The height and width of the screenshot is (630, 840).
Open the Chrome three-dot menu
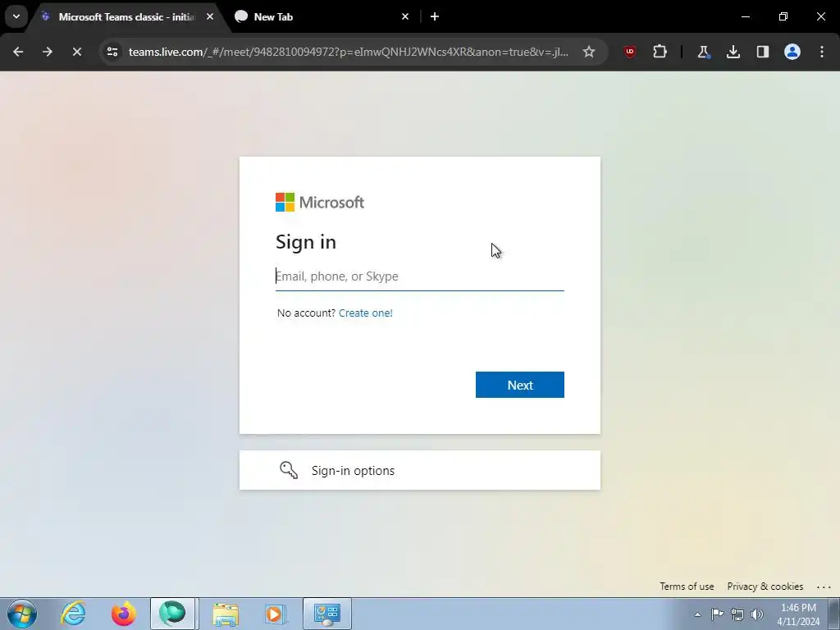pos(822,52)
